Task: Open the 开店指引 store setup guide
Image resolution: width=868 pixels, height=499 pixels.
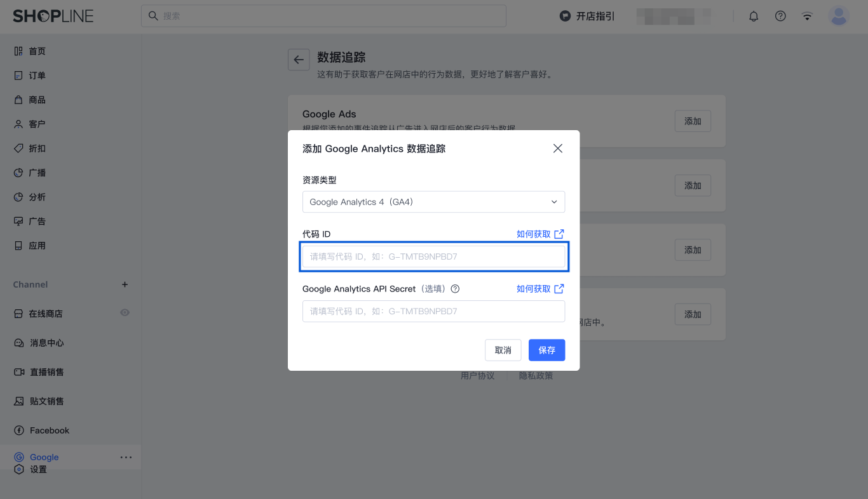Action: (x=587, y=17)
